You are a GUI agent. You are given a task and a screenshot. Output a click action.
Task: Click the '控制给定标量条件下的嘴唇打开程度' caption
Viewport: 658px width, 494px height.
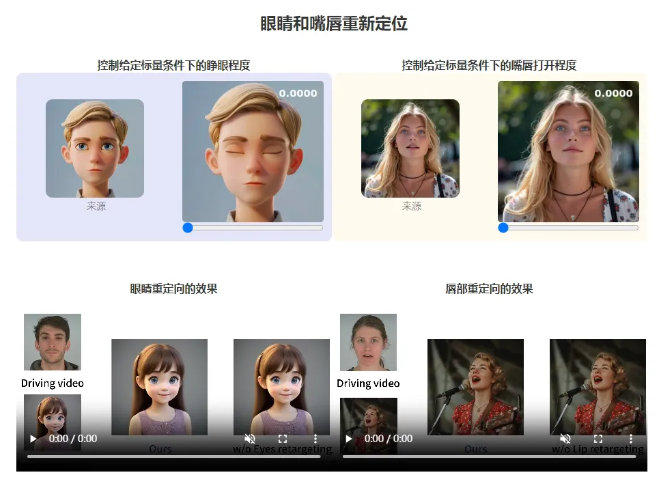click(489, 65)
